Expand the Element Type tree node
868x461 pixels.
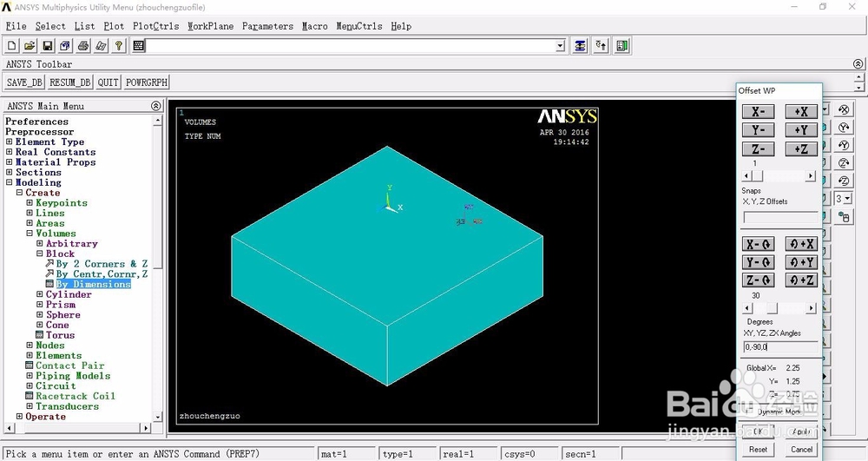pos(9,142)
